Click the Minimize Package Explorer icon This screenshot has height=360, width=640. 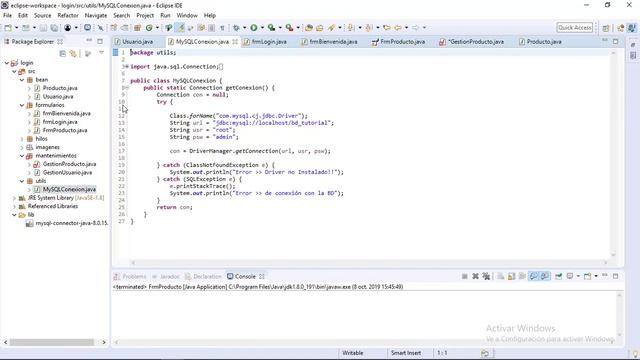pyautogui.click(x=89, y=41)
